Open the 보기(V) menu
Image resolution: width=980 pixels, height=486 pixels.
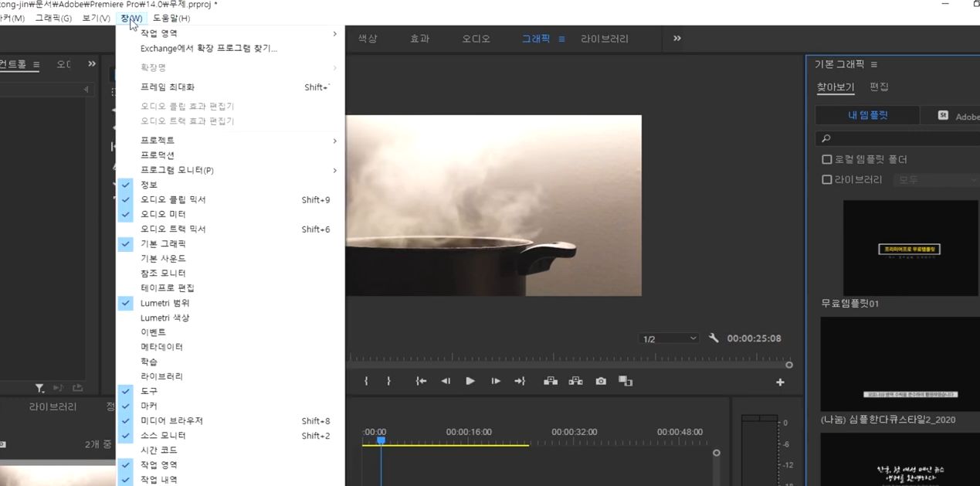point(97,18)
